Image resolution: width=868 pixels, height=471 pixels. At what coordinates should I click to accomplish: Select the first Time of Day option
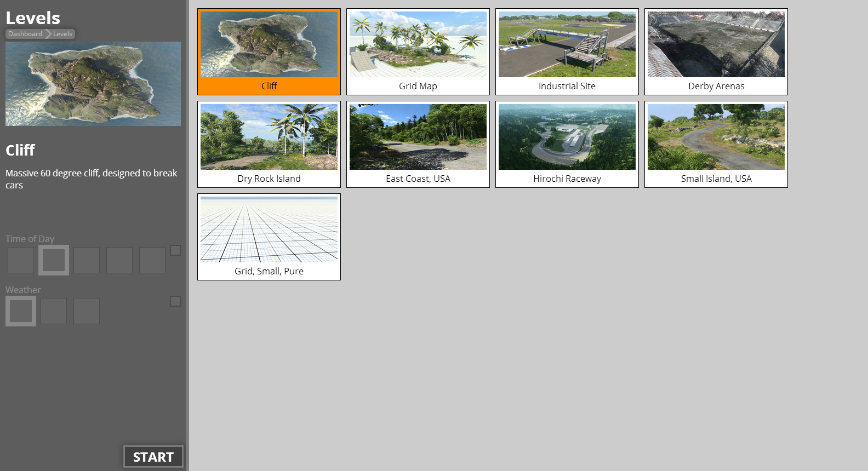(21, 260)
